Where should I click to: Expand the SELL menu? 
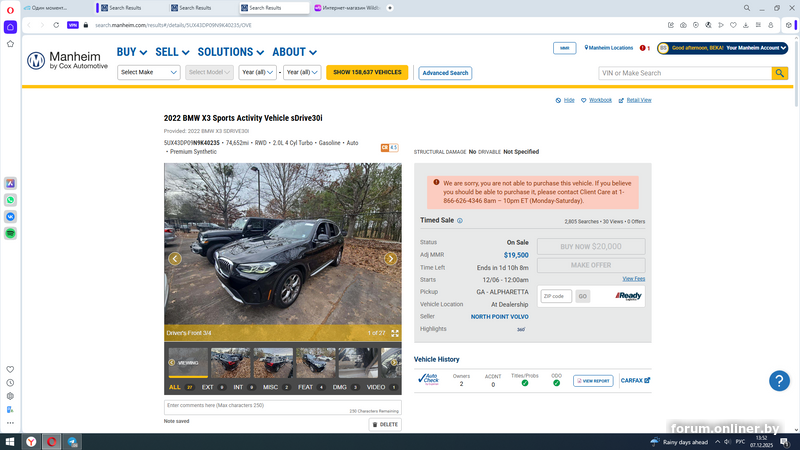(x=172, y=52)
